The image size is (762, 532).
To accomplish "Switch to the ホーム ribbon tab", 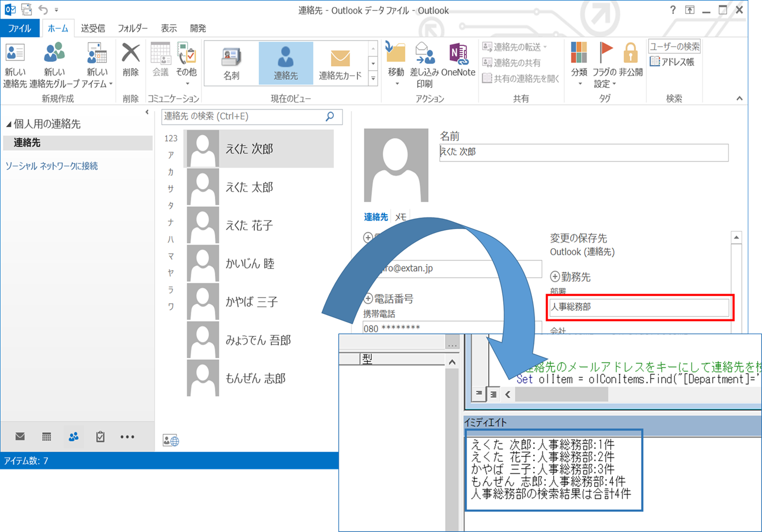I will (x=58, y=28).
